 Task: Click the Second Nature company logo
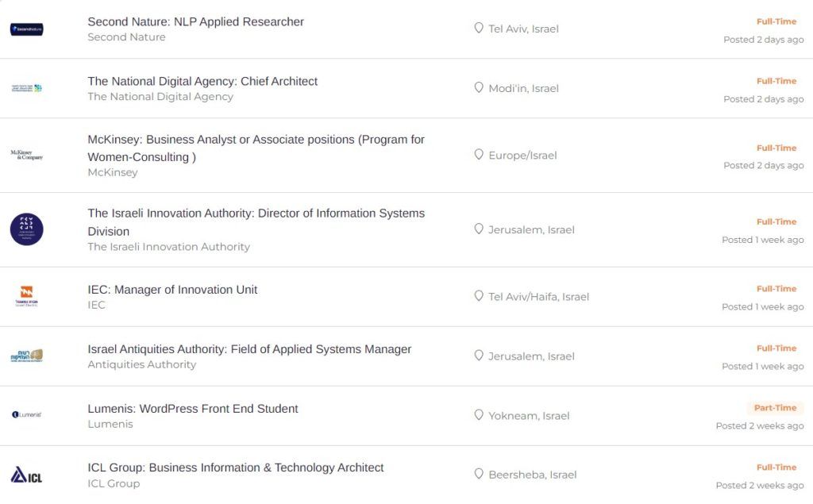pos(26,29)
